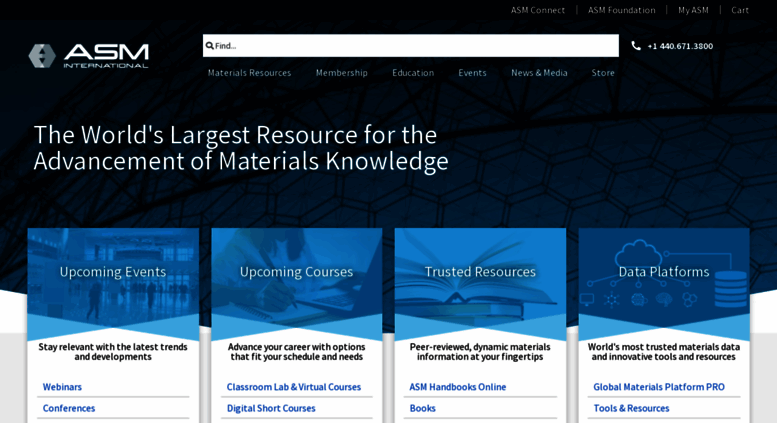Screen dimensions: 777x423
Task: Click the magnifier search icon
Action: pyautogui.click(x=210, y=46)
